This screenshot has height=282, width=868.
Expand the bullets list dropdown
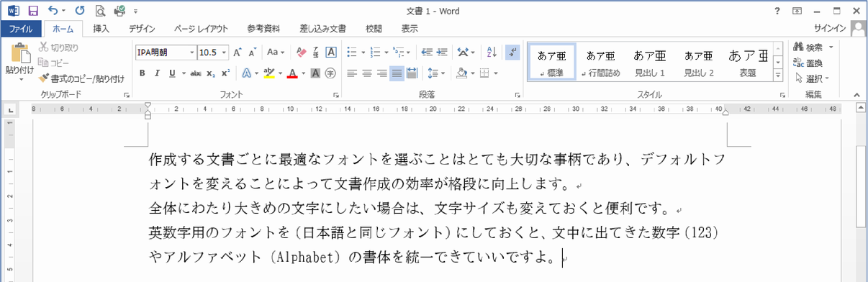click(x=363, y=53)
